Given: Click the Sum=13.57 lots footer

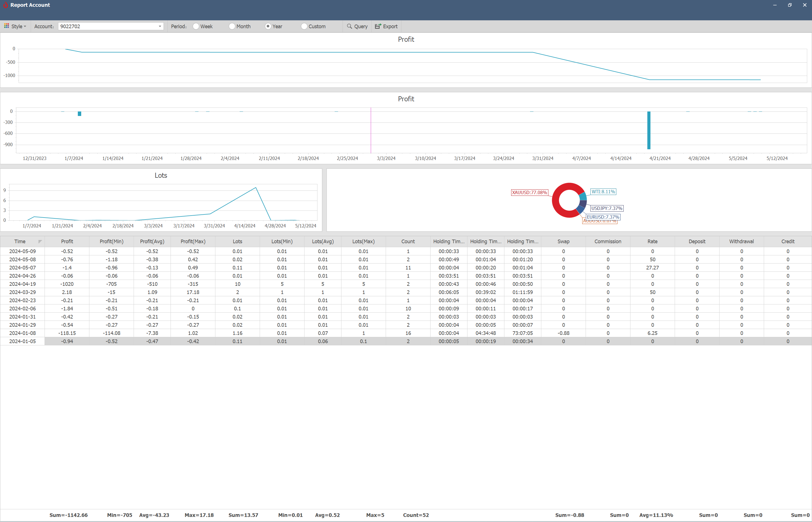Looking at the screenshot, I should [243, 515].
